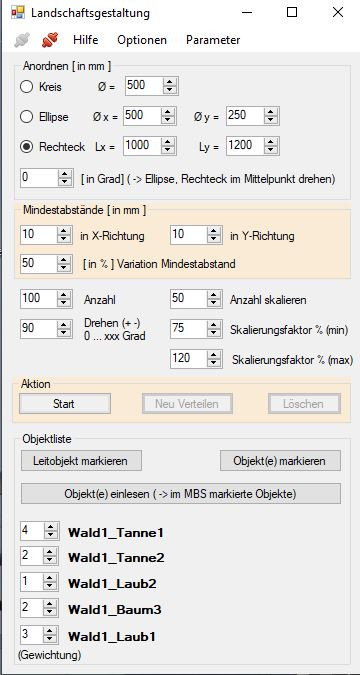
Task: Open the Parameter menu
Action: (213, 40)
